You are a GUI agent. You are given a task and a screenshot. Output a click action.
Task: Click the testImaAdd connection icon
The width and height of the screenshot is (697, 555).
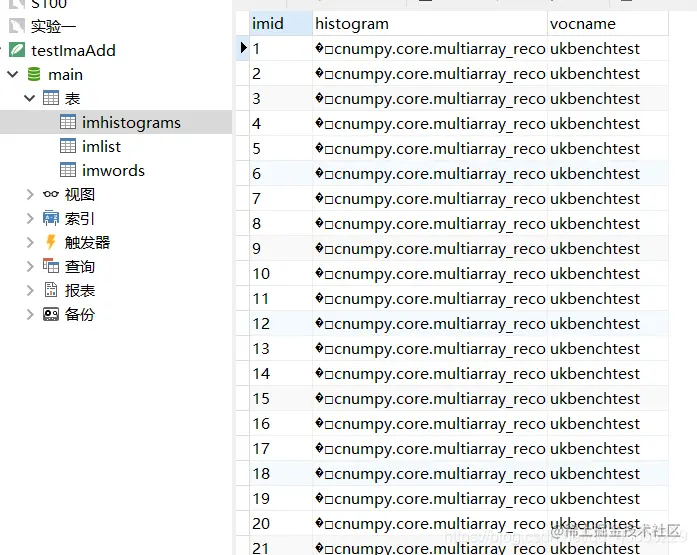(x=17, y=50)
